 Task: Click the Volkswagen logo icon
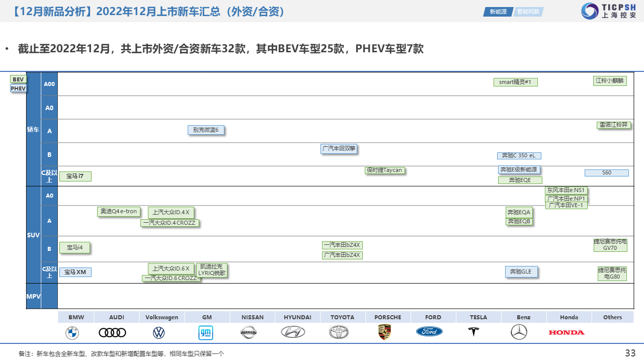point(158,332)
